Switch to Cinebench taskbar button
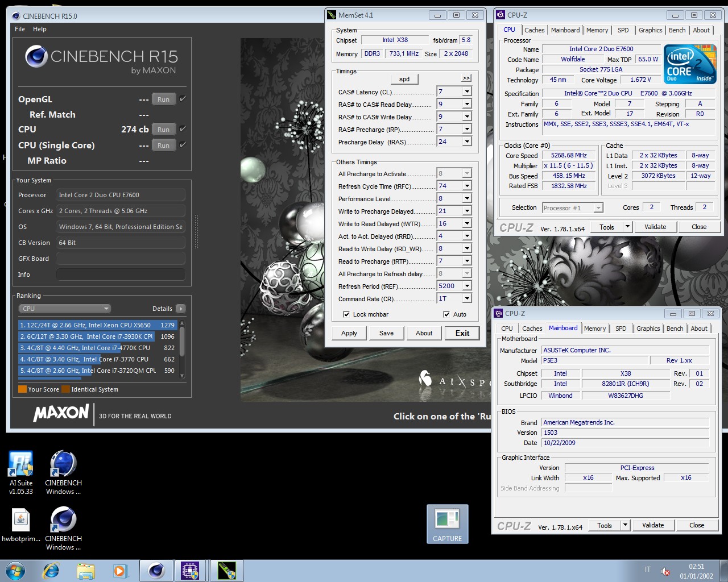This screenshot has height=582, width=728. [156, 571]
